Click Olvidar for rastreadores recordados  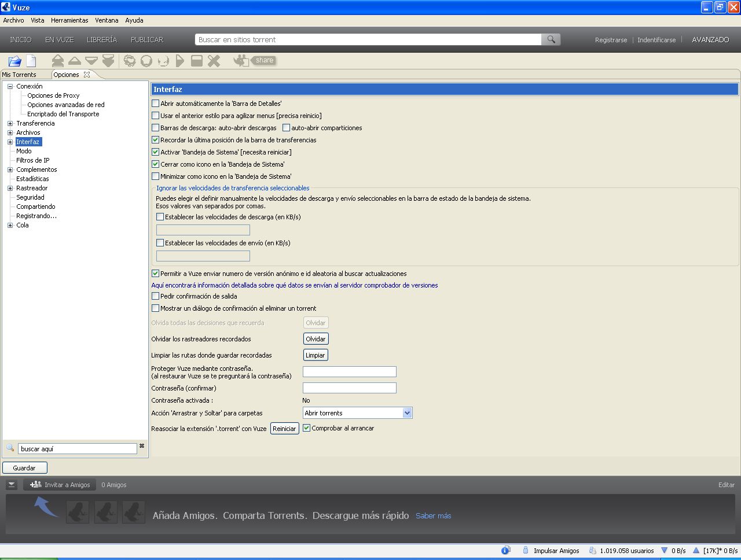click(x=316, y=339)
